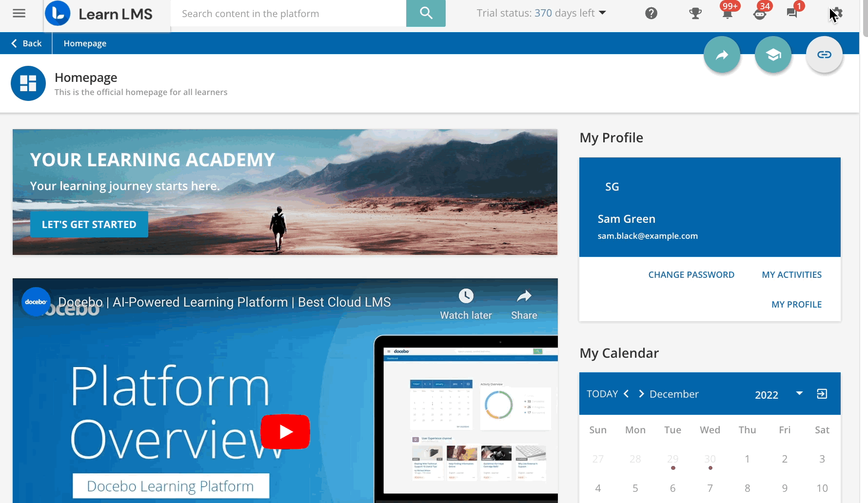Image resolution: width=868 pixels, height=503 pixels.
Task: Click the Sam Green profile name
Action: (x=627, y=219)
